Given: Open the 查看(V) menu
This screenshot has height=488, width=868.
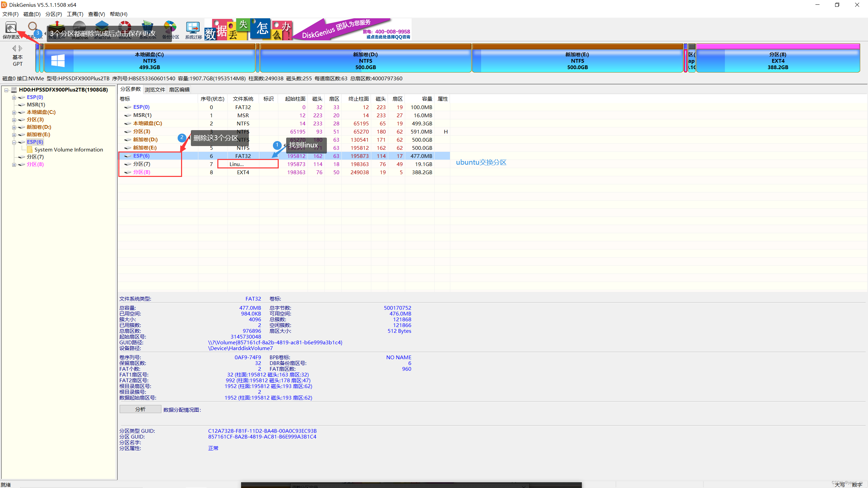Looking at the screenshot, I should point(96,14).
